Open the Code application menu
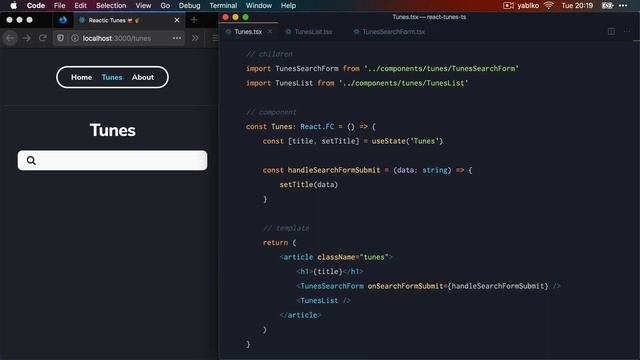The height and width of the screenshot is (360, 640). (36, 5)
